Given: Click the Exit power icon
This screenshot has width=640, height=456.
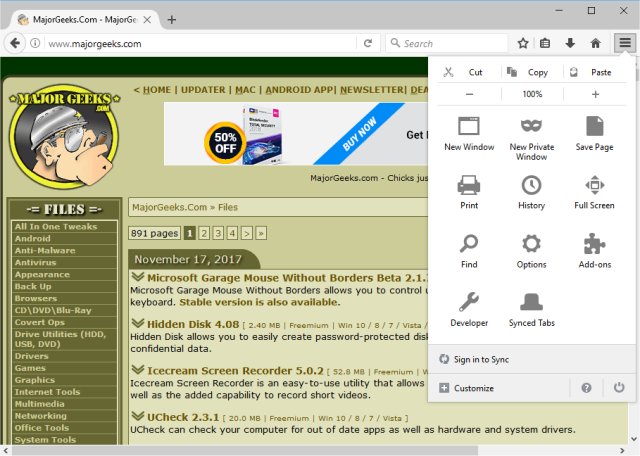Looking at the screenshot, I should click(619, 387).
